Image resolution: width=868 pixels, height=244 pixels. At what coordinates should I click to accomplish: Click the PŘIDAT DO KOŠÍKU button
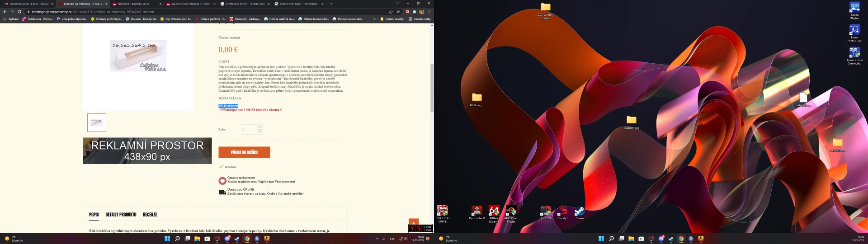[244, 152]
